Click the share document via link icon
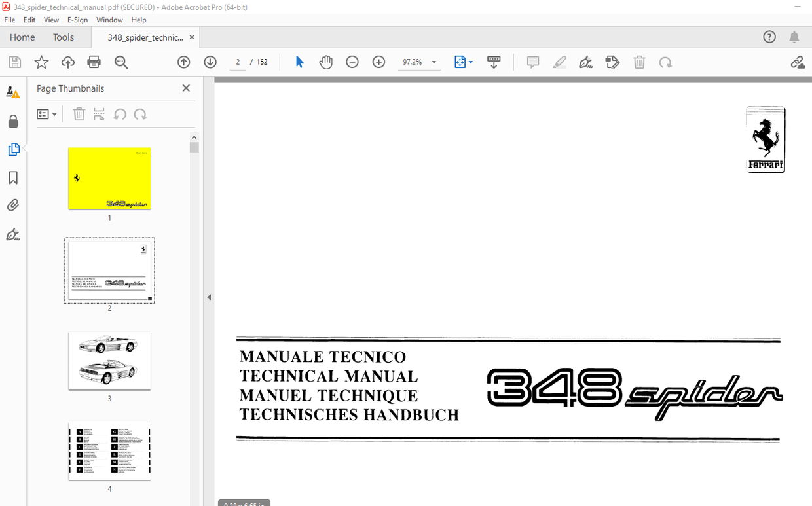Screen dimensions: 812x506 pyautogui.click(x=798, y=62)
